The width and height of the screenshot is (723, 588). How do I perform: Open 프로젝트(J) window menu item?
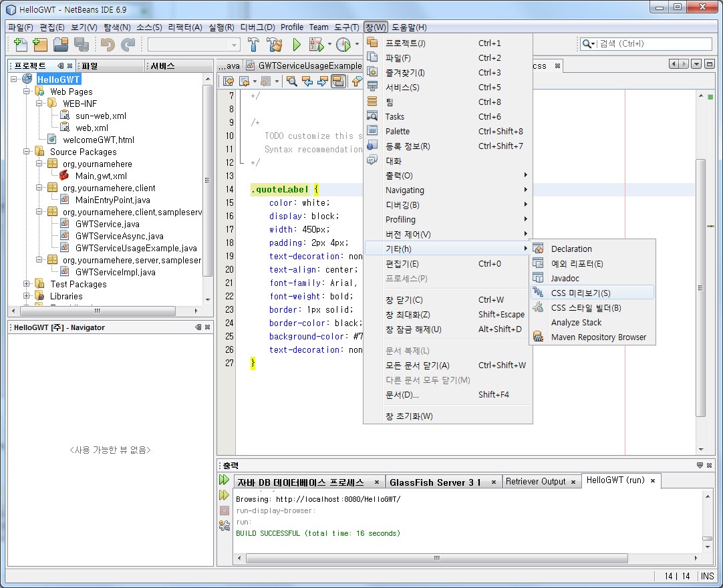448,43
